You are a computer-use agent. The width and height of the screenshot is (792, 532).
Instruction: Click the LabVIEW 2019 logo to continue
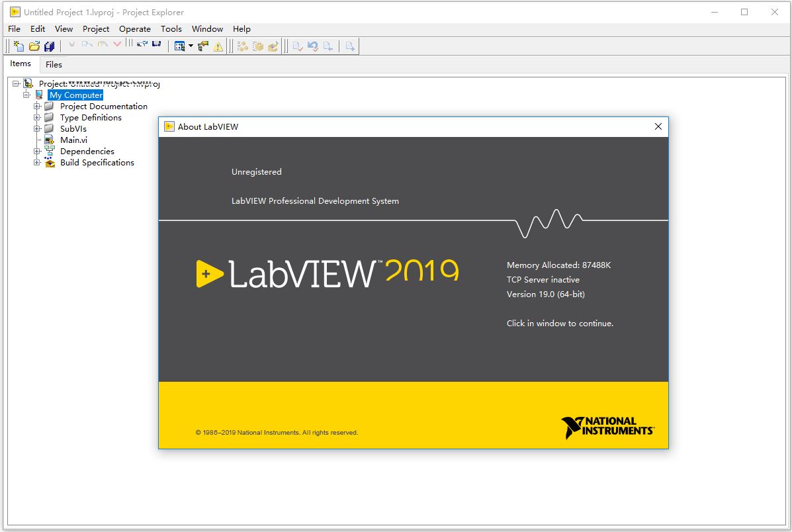328,273
